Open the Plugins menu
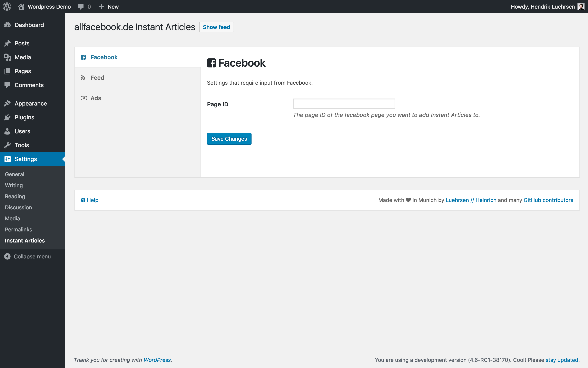This screenshot has width=588, height=368. 24,117
